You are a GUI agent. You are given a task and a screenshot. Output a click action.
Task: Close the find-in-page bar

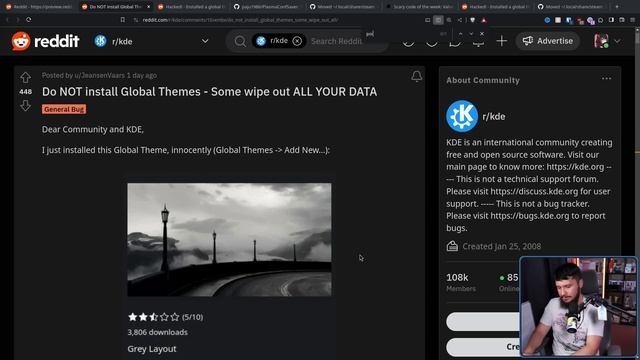pyautogui.click(x=482, y=34)
